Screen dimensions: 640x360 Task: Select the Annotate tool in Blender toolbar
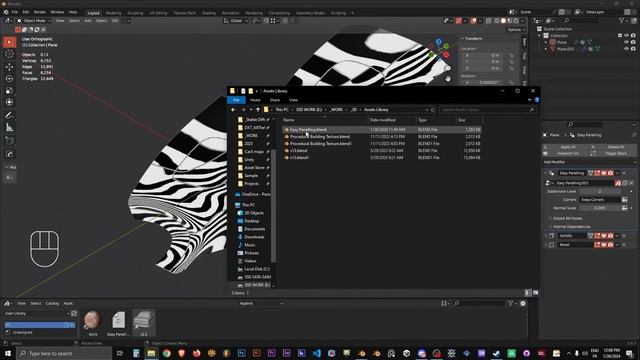(9, 116)
